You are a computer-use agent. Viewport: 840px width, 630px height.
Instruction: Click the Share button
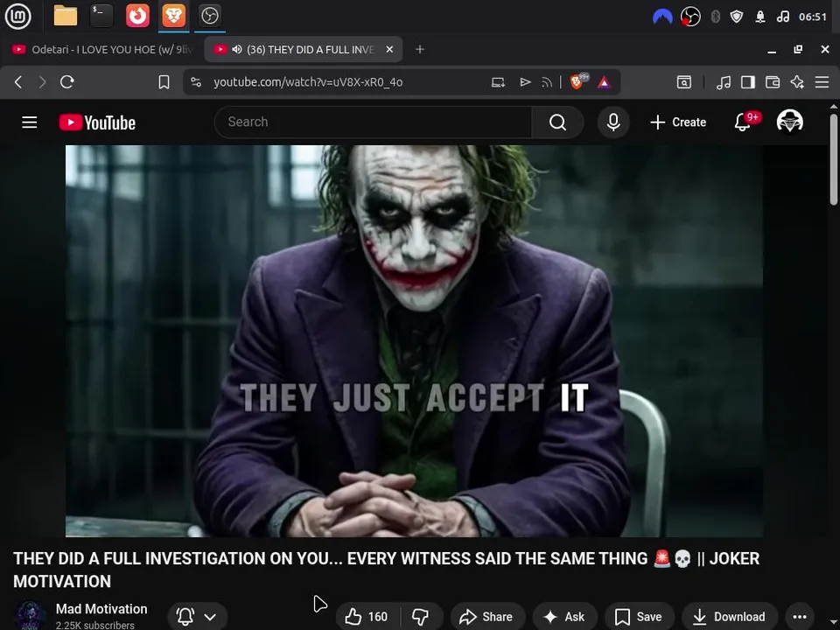(487, 617)
